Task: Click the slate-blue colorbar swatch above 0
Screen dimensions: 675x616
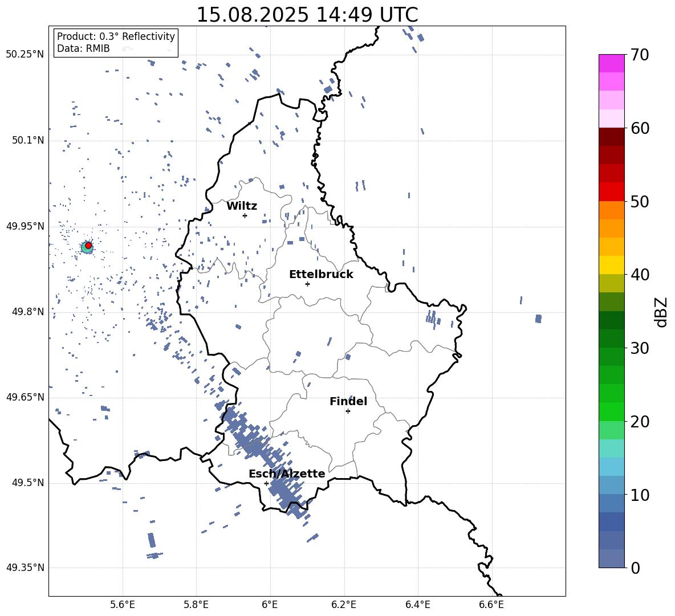Action: pos(612,559)
